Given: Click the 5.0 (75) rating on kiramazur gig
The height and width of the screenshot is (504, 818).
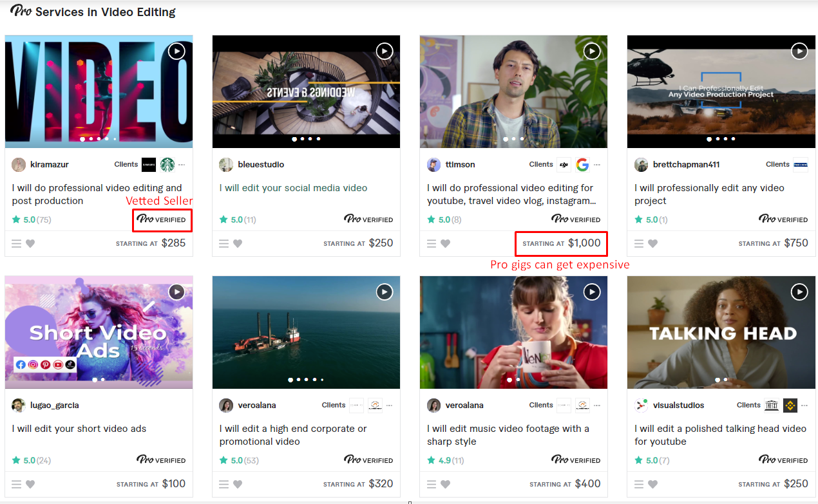Looking at the screenshot, I should tap(32, 219).
